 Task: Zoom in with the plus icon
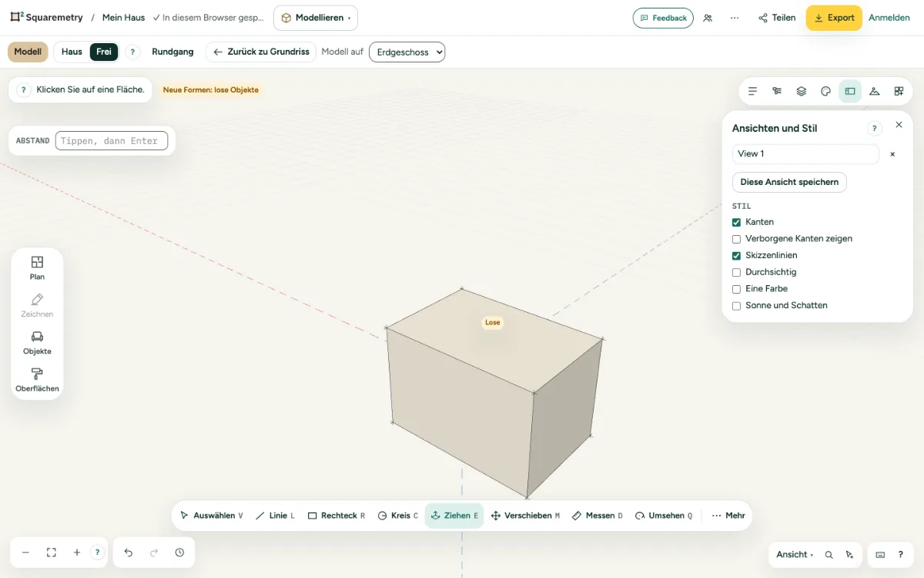click(x=77, y=553)
